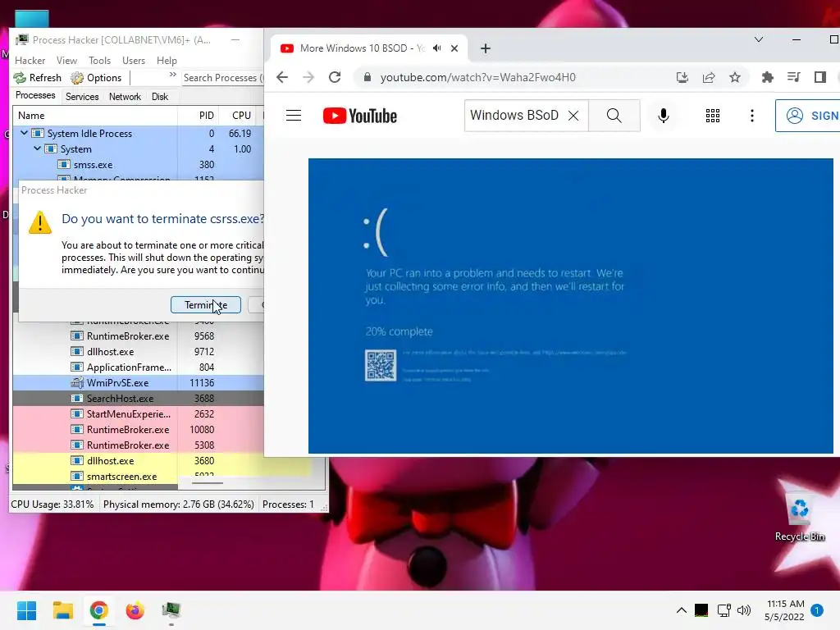Open the YouTube apps grid

pyautogui.click(x=713, y=115)
